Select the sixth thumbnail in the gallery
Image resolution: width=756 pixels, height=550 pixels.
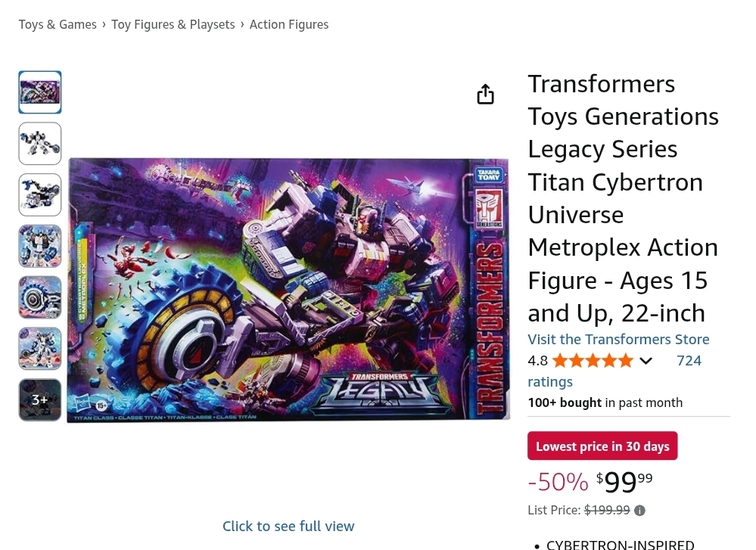[40, 349]
